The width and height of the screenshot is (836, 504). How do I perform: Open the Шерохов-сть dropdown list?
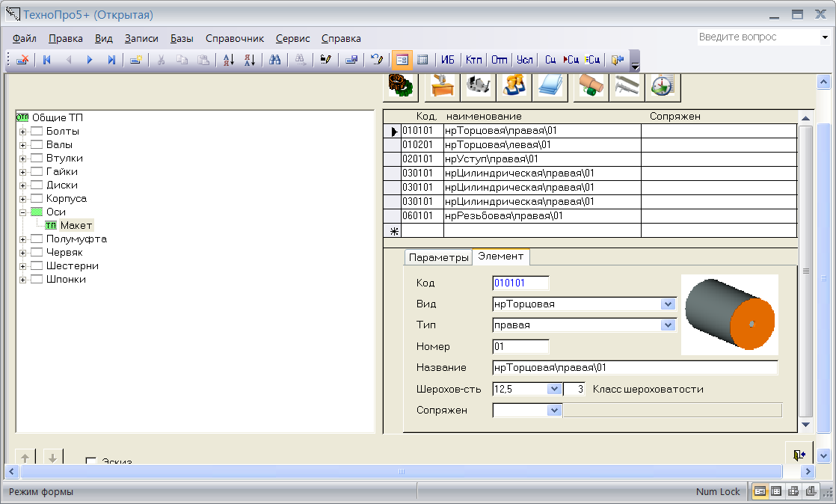tap(554, 390)
